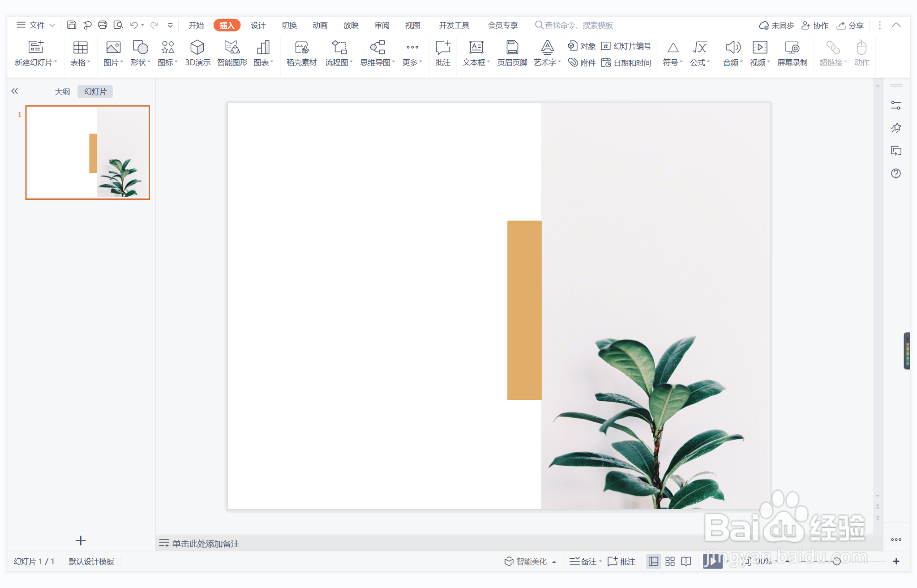The image size is (917, 588).
Task: Add slide with plus button below thumbnails
Action: coord(81,540)
